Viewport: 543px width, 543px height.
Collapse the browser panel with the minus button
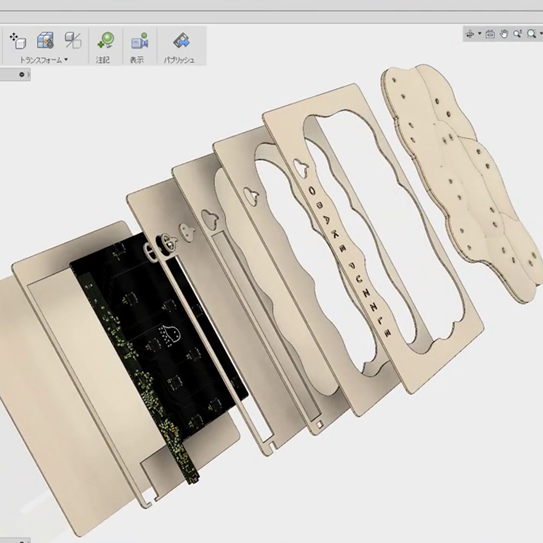coord(22,74)
